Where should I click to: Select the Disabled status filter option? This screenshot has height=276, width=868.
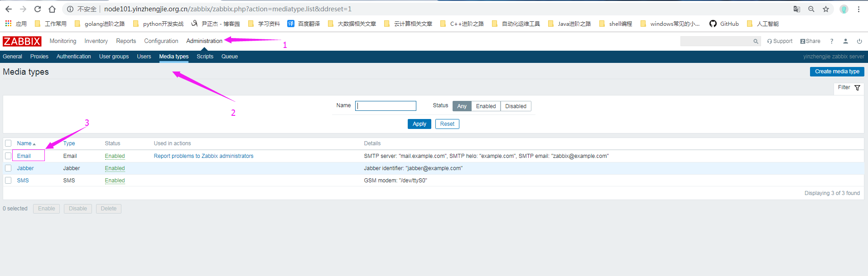(516, 106)
